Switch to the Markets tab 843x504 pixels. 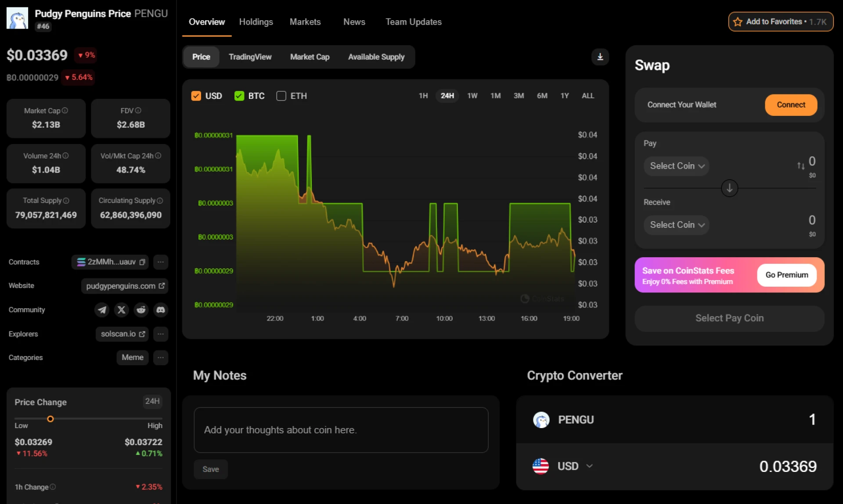click(x=305, y=22)
